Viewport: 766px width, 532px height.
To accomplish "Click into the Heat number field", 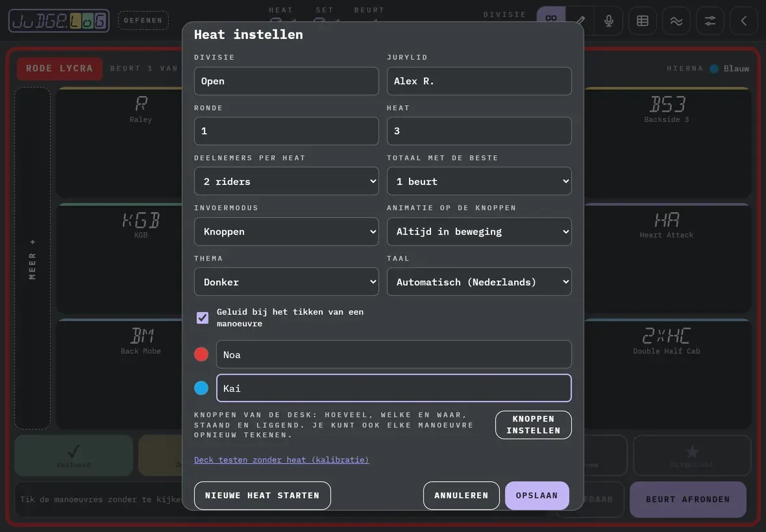I will 479,131.
